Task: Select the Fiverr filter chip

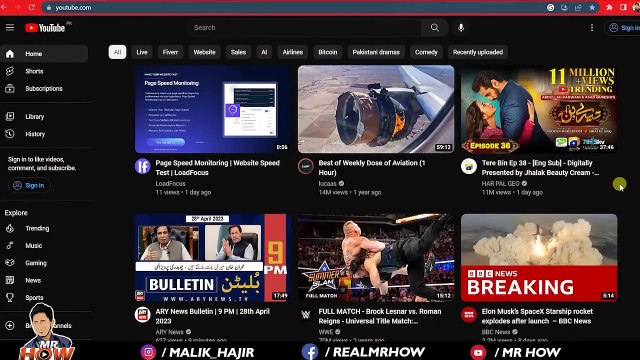Action: click(x=170, y=52)
